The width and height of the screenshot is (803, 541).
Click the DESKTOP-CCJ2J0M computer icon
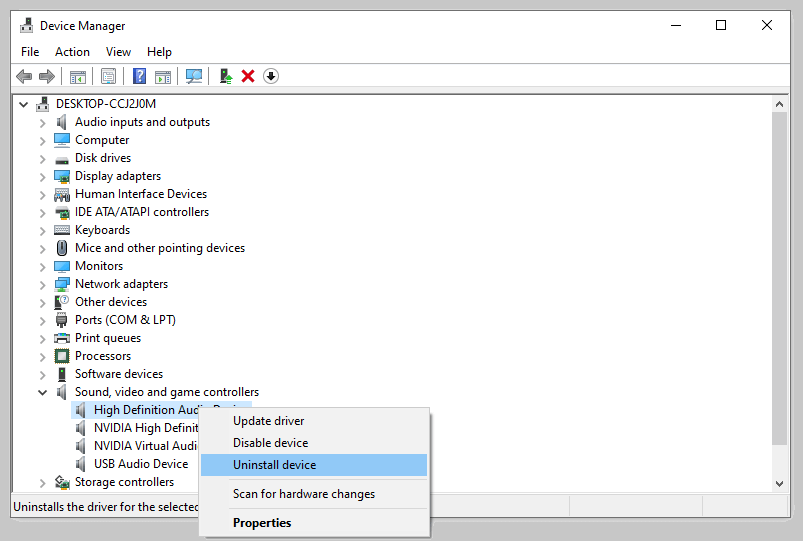click(43, 104)
